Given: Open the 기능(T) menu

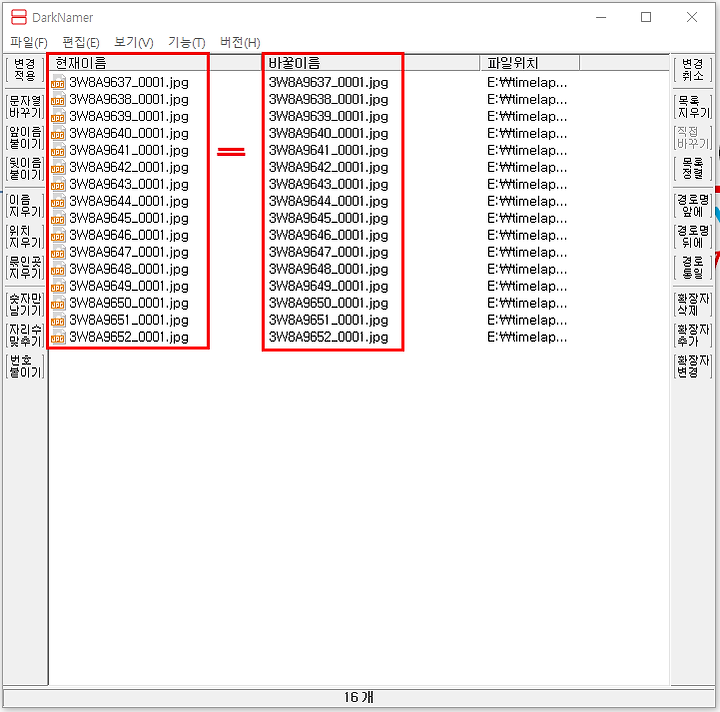Looking at the screenshot, I should (186, 43).
